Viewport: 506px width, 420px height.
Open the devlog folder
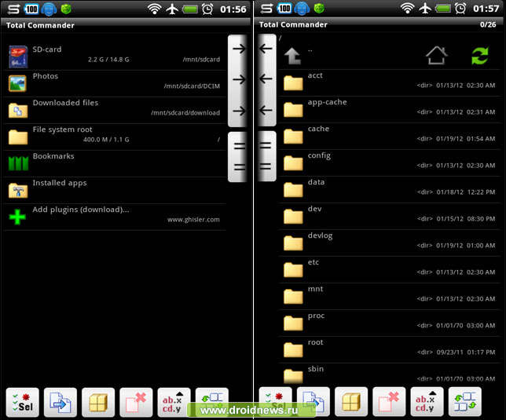tap(390, 243)
